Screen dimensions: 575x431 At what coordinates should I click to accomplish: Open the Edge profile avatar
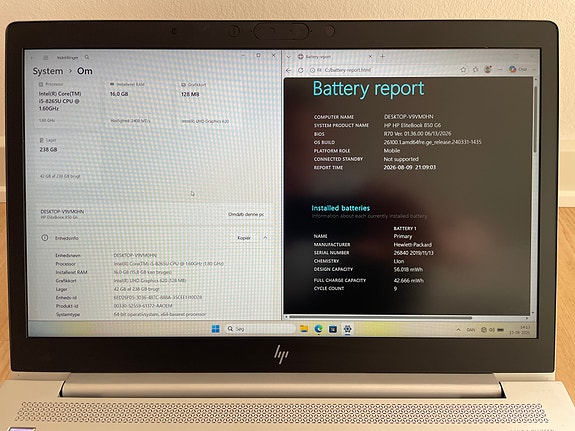(x=487, y=69)
